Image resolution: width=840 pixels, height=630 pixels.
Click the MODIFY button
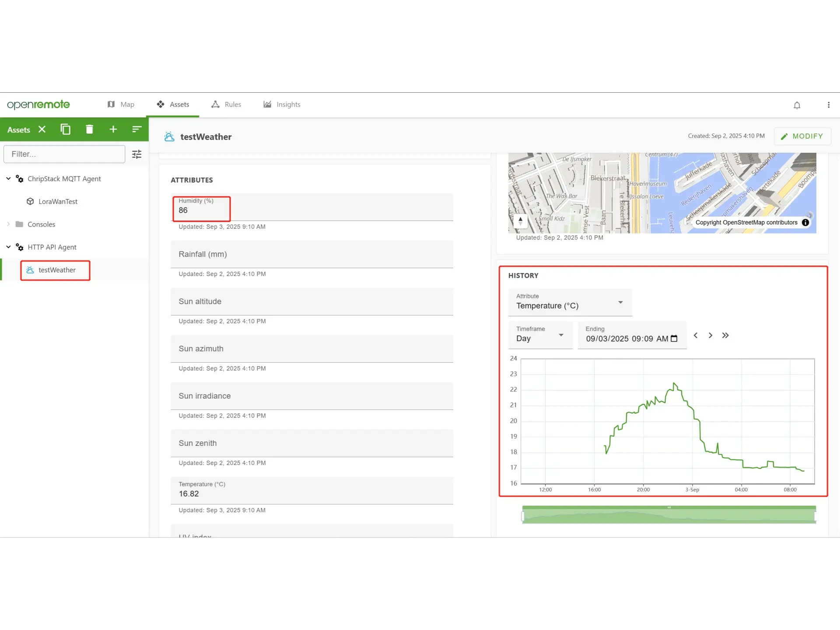(x=802, y=136)
